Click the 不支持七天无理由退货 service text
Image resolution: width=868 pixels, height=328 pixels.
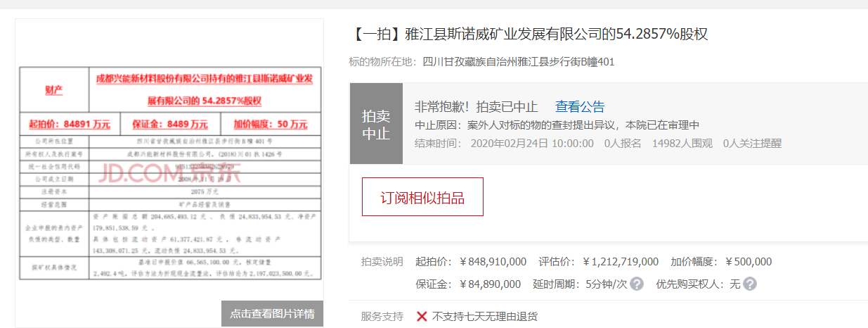485,317
